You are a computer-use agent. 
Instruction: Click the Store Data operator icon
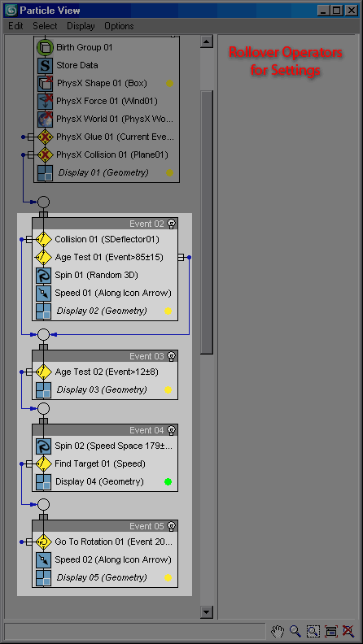click(x=45, y=65)
